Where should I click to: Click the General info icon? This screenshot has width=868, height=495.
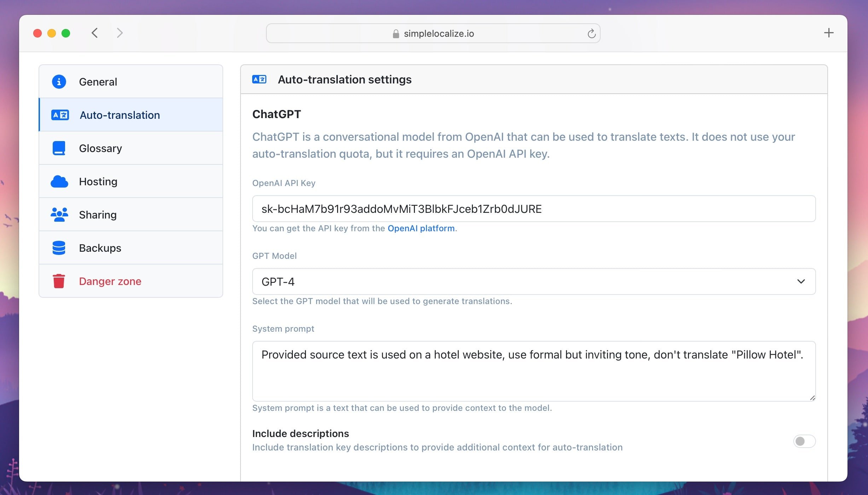click(x=59, y=82)
